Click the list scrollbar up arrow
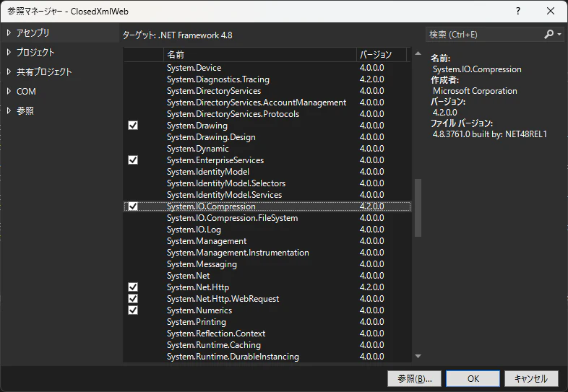The height and width of the screenshot is (392, 568). tap(418, 53)
